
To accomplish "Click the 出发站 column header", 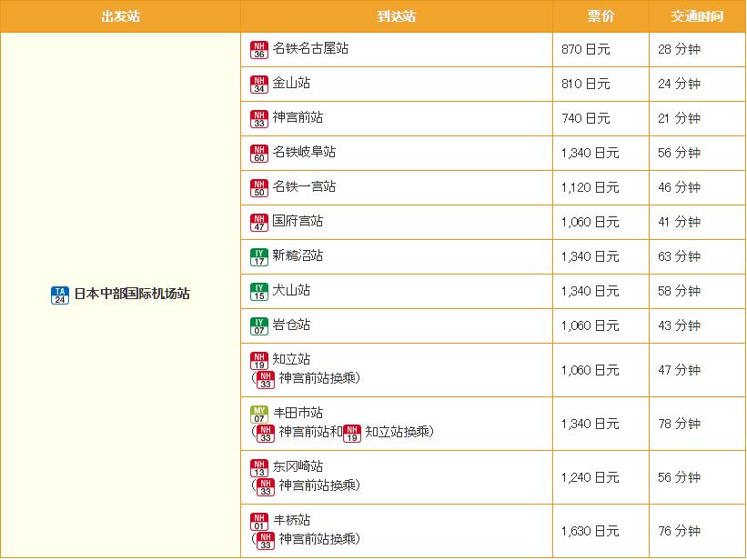I will click(120, 16).
